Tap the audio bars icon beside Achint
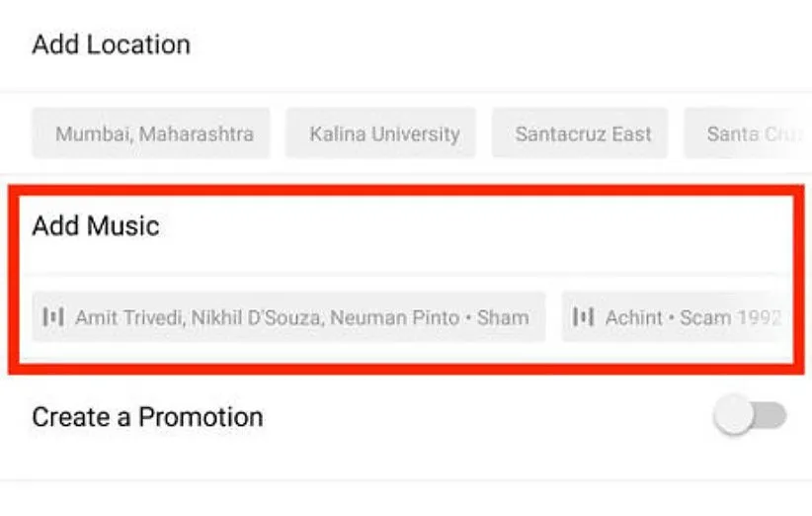The height and width of the screenshot is (516, 812). click(584, 317)
